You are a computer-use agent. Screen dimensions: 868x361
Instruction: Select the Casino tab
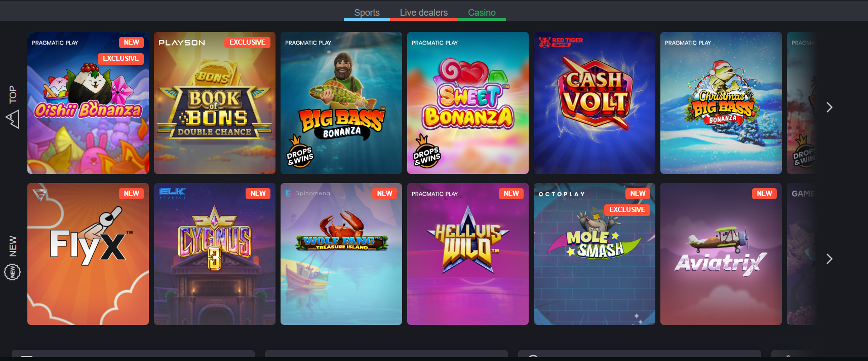(482, 13)
